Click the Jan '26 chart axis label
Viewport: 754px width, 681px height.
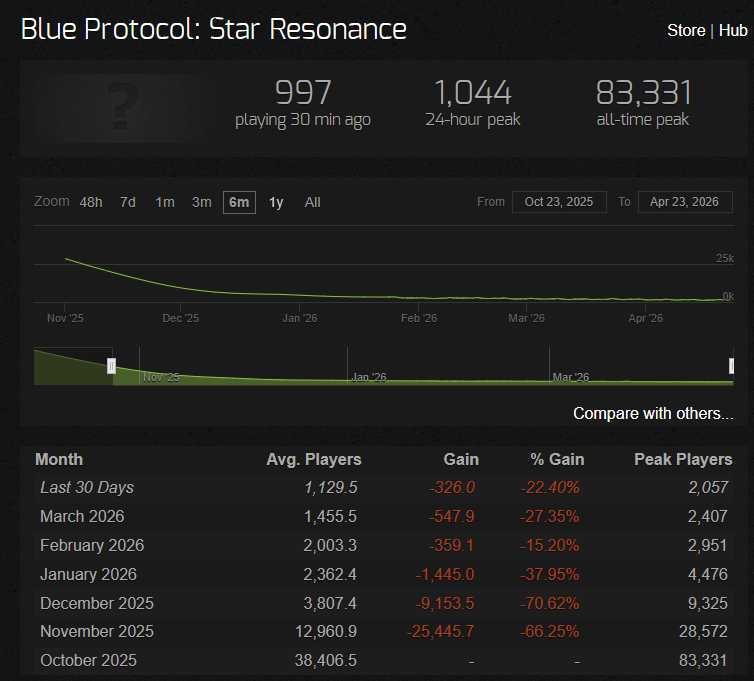(300, 318)
